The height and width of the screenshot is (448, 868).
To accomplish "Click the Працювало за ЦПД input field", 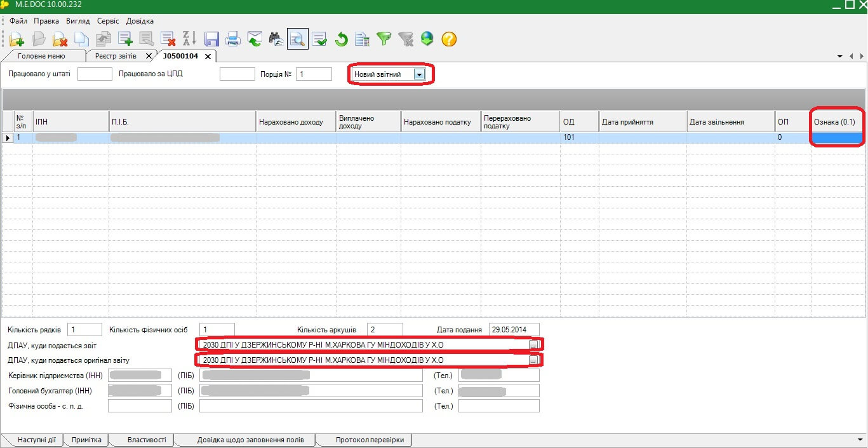I will (237, 74).
